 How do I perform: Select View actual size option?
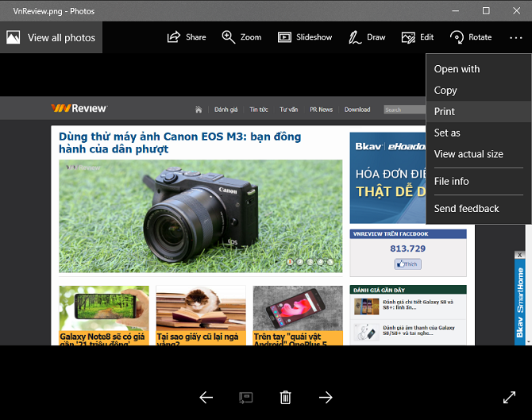[468, 154]
